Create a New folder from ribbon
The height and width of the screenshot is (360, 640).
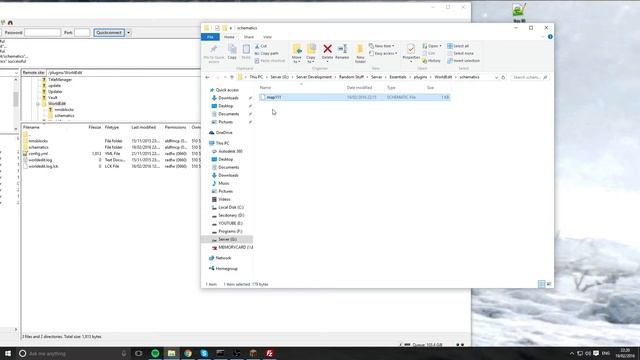(x=360, y=53)
